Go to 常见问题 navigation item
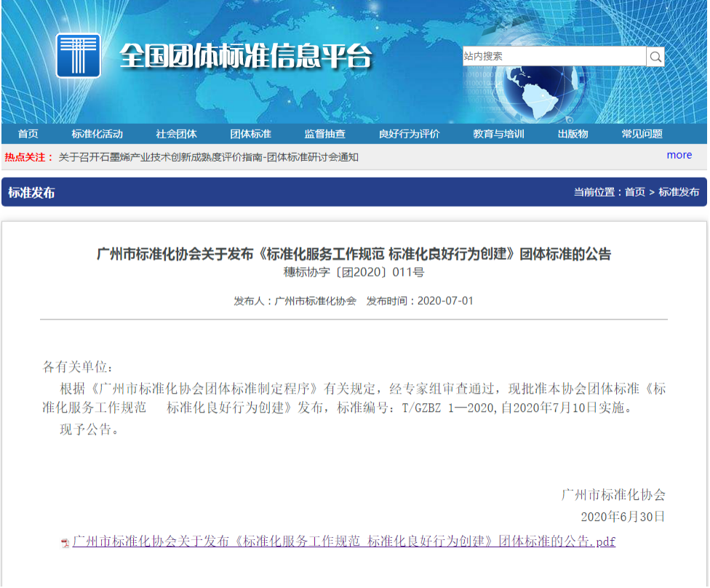 point(642,134)
